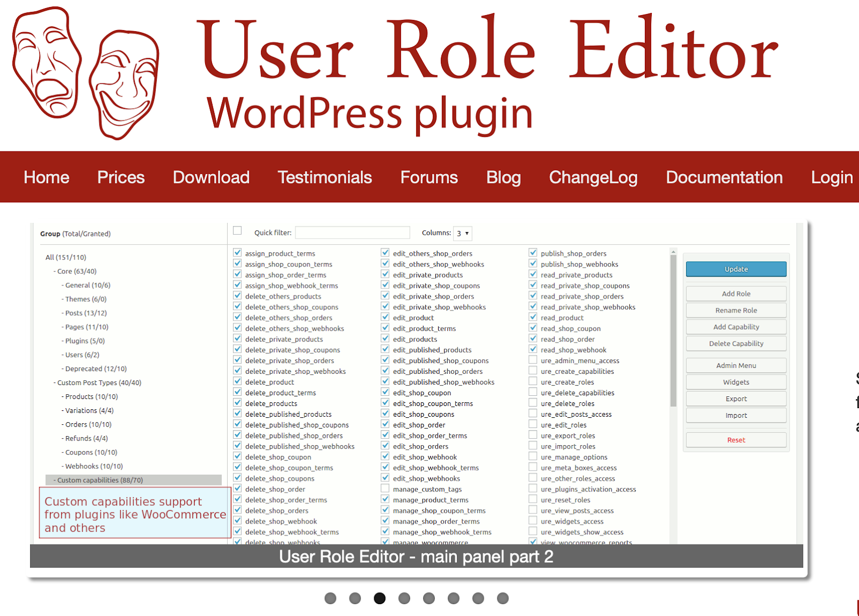Click the Add Capability button
Image resolution: width=859 pixels, height=616 pixels.
click(736, 327)
